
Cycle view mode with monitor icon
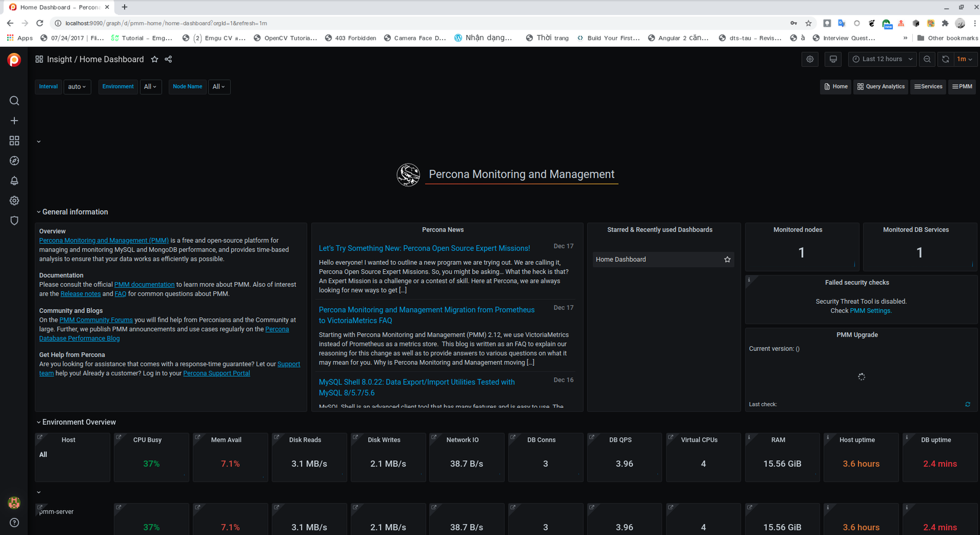pos(833,59)
